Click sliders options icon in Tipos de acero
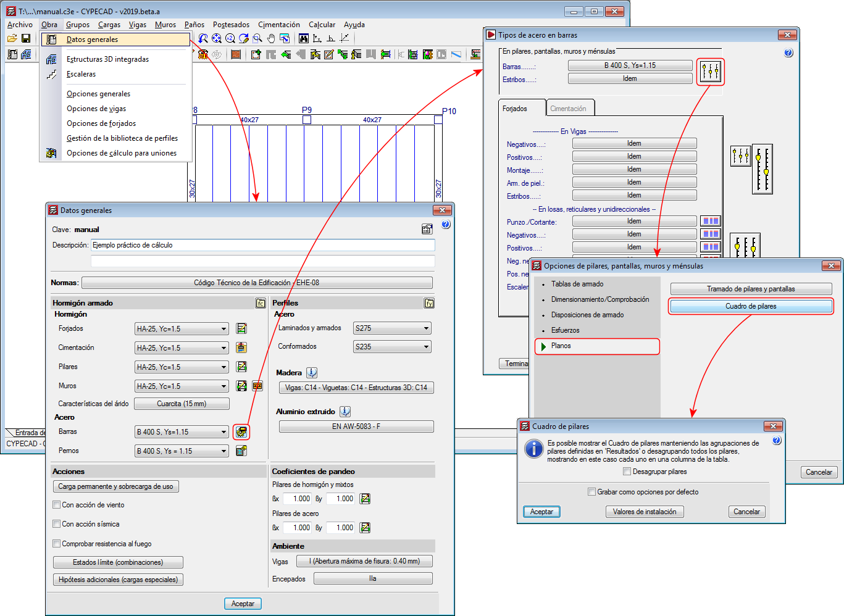This screenshot has height=616, width=844. tap(711, 72)
